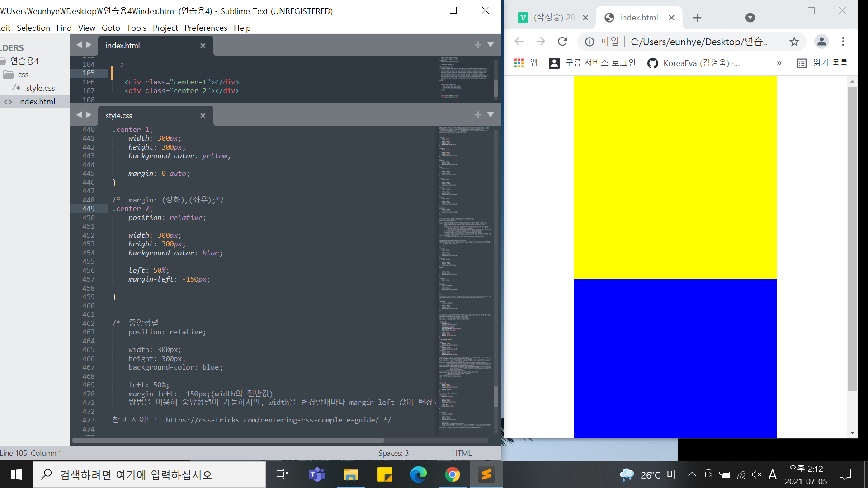This screenshot has height=488, width=868.
Task: Open KoreaEva GitHub bookmark
Action: click(x=694, y=63)
